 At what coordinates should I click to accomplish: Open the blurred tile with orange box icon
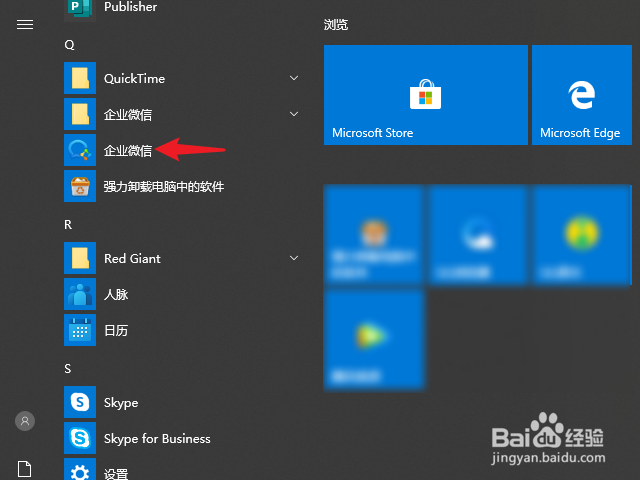click(374, 234)
